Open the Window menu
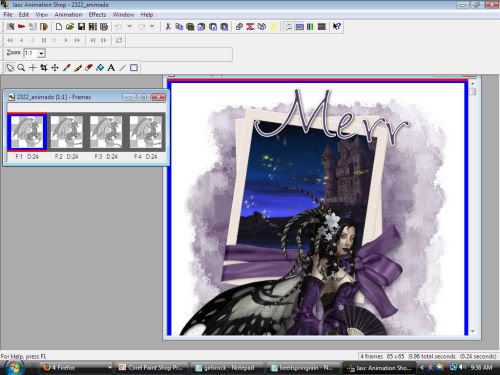The width and height of the screenshot is (500, 375). [123, 15]
